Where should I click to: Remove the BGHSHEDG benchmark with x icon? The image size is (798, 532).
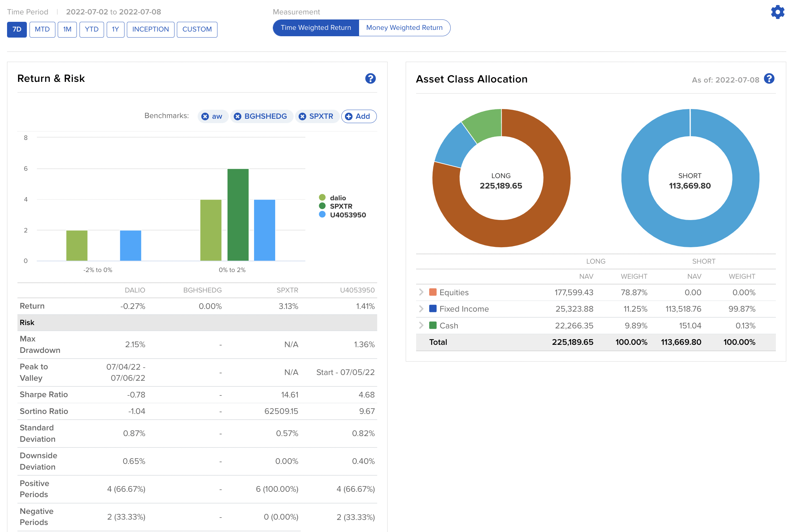tap(238, 117)
